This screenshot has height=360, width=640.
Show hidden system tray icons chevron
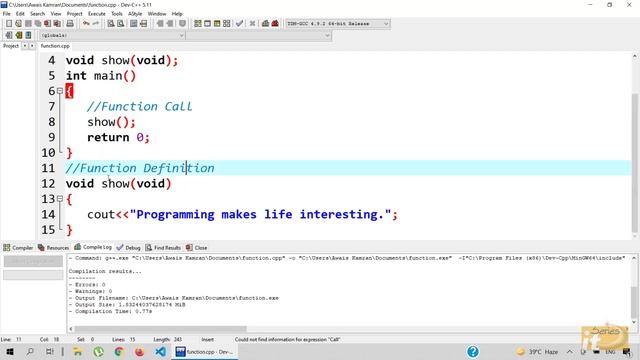[569, 351]
